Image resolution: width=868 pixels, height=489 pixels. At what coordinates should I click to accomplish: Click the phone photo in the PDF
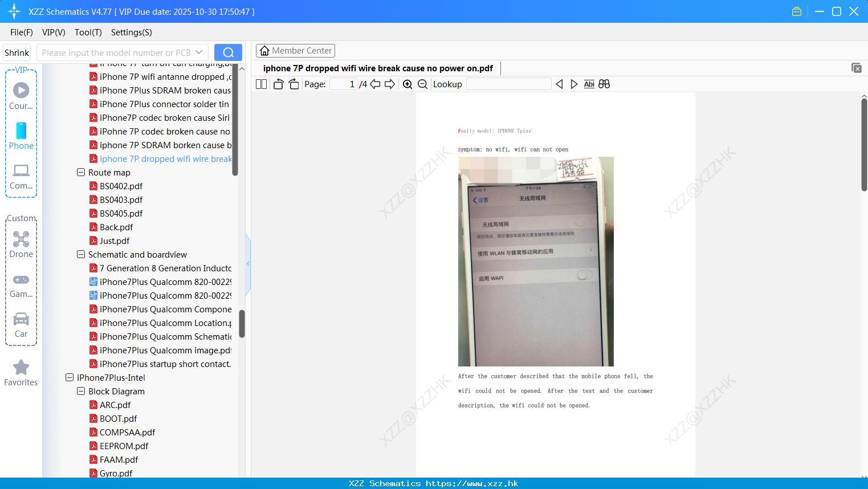click(x=536, y=262)
